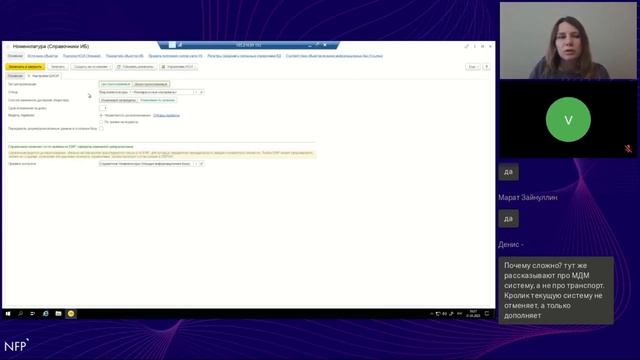Image resolution: width=640 pixels, height=360 pixels.
Task: Click the 'Денис -' name in the chat
Action: pyautogui.click(x=511, y=244)
